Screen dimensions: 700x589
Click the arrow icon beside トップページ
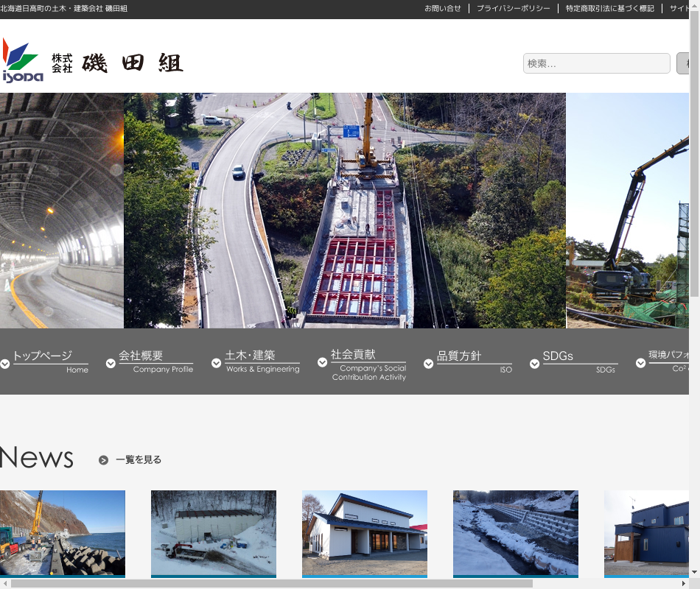click(x=5, y=364)
